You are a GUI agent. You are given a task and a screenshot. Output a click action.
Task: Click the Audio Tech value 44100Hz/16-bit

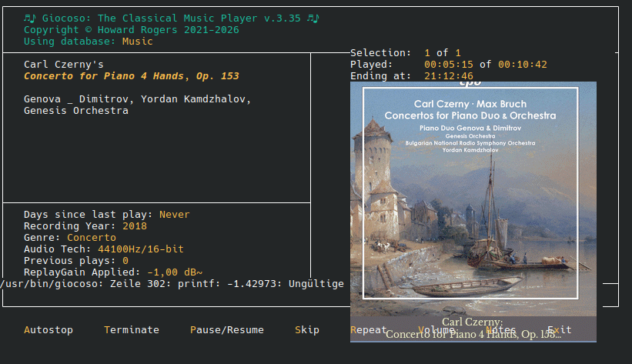tap(141, 249)
